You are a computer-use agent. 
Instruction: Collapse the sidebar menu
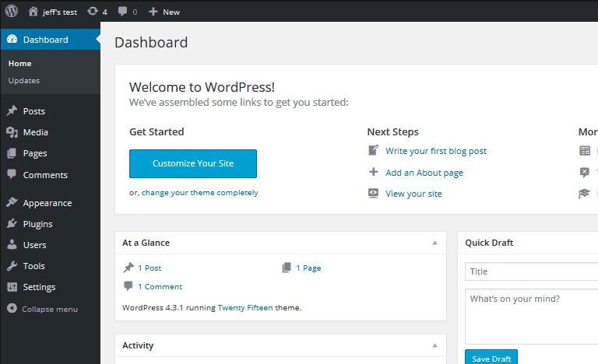43,309
